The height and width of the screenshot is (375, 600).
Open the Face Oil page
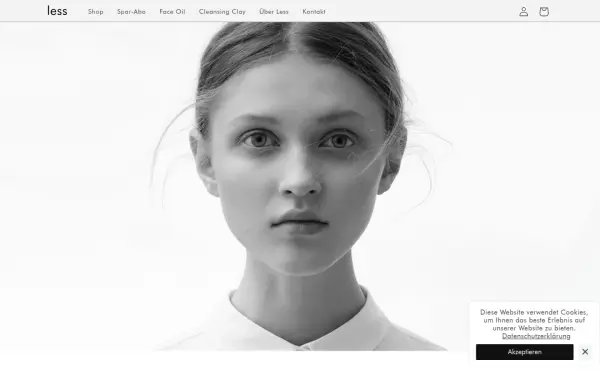click(x=172, y=12)
